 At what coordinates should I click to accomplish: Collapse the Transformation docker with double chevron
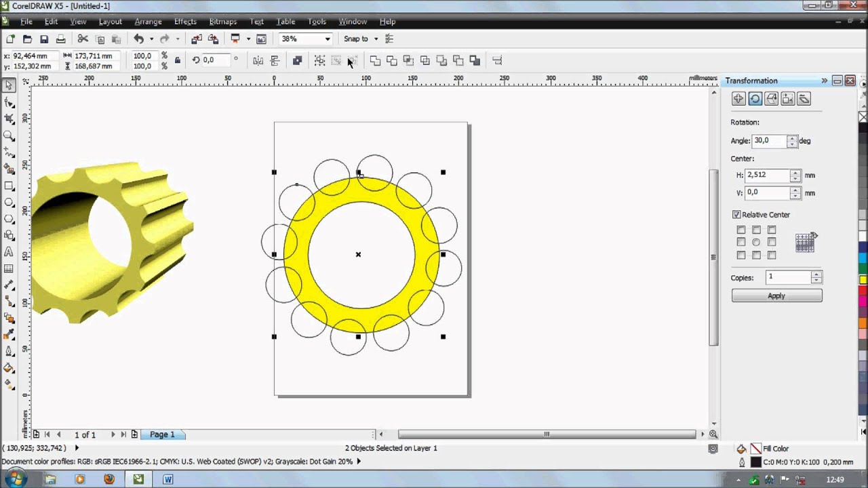coord(825,81)
